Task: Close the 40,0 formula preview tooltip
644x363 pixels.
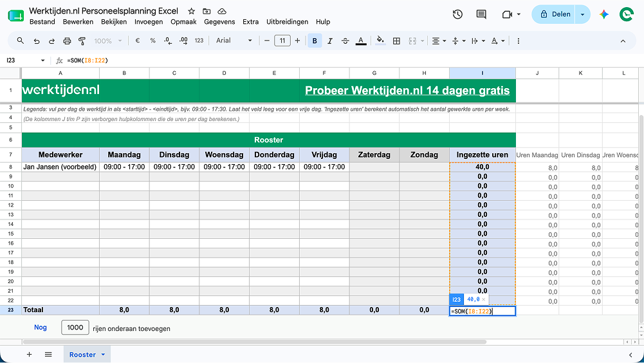Action: (x=483, y=299)
